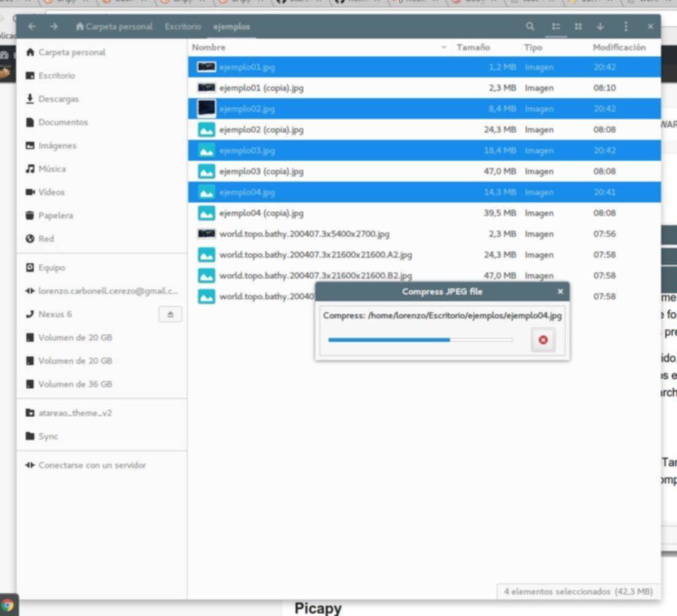This screenshot has width=677, height=616.
Task: Click the compression progress bar
Action: (x=420, y=339)
